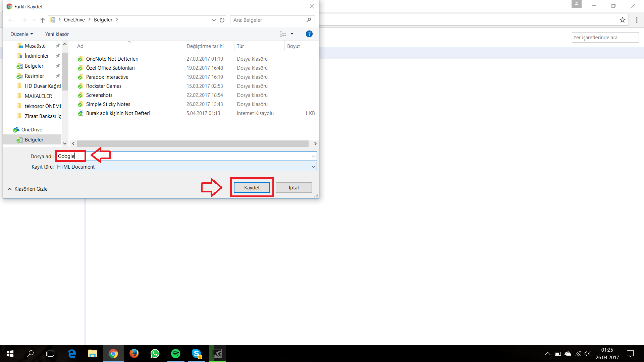Click the refresh icon beside the address bar
Image resolution: width=644 pixels, height=362 pixels.
coord(222,20)
